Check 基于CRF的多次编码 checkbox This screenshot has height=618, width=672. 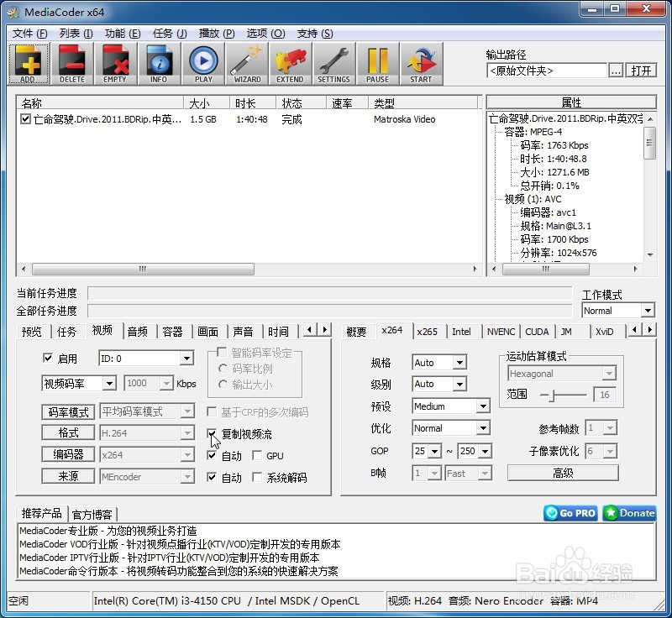click(x=212, y=411)
